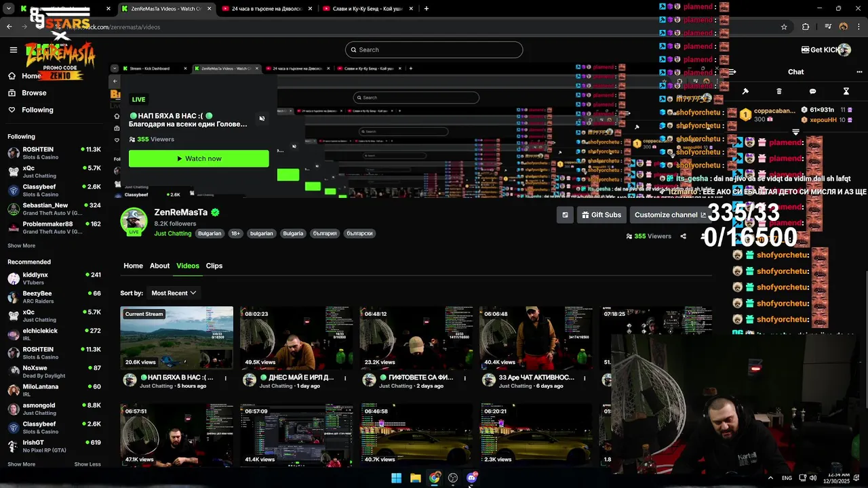Open the Windows Start menu

pyautogui.click(x=396, y=478)
